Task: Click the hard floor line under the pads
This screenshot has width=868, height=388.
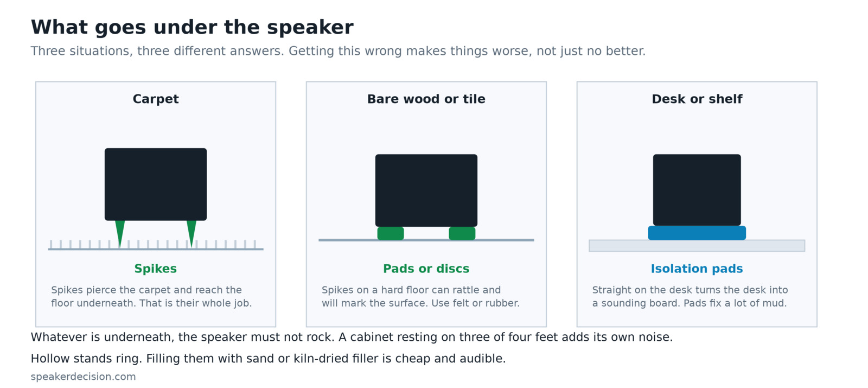Action: pyautogui.click(x=426, y=240)
